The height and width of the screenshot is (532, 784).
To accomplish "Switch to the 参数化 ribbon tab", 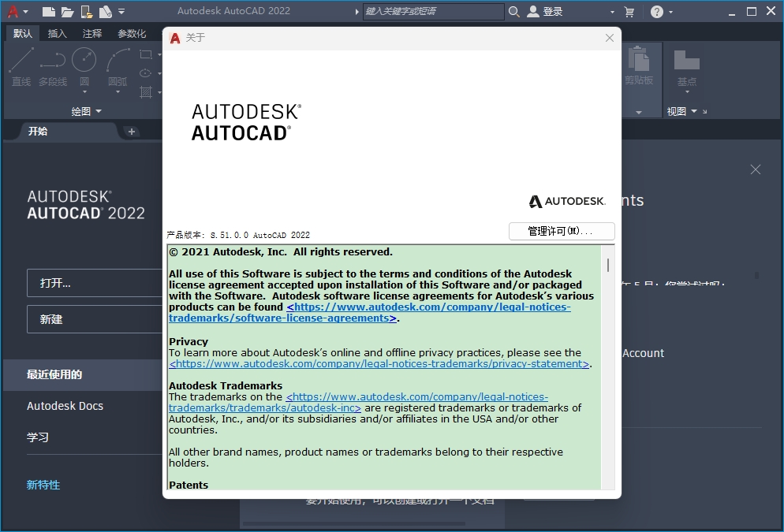I will point(132,33).
